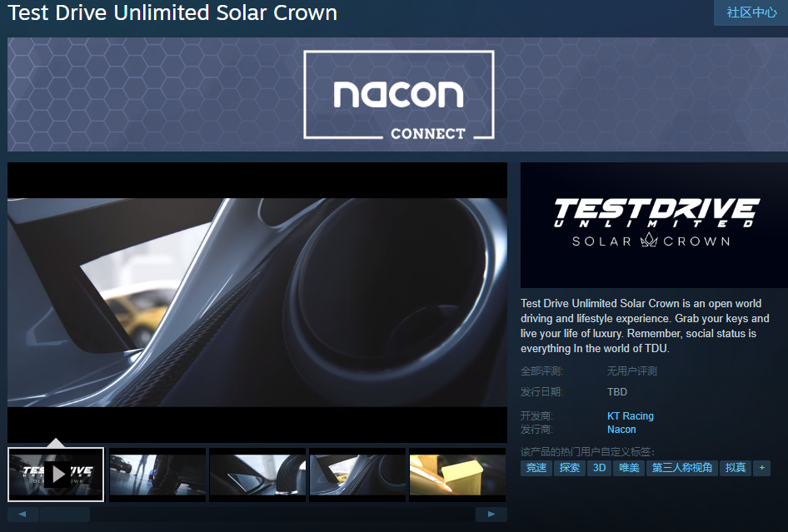Click the 发行商 label

point(536,430)
